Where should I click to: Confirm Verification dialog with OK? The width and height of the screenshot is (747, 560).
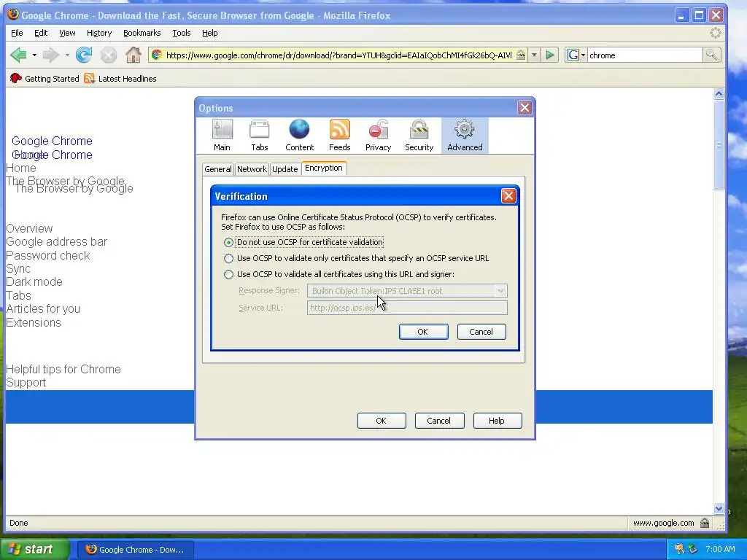click(x=423, y=332)
